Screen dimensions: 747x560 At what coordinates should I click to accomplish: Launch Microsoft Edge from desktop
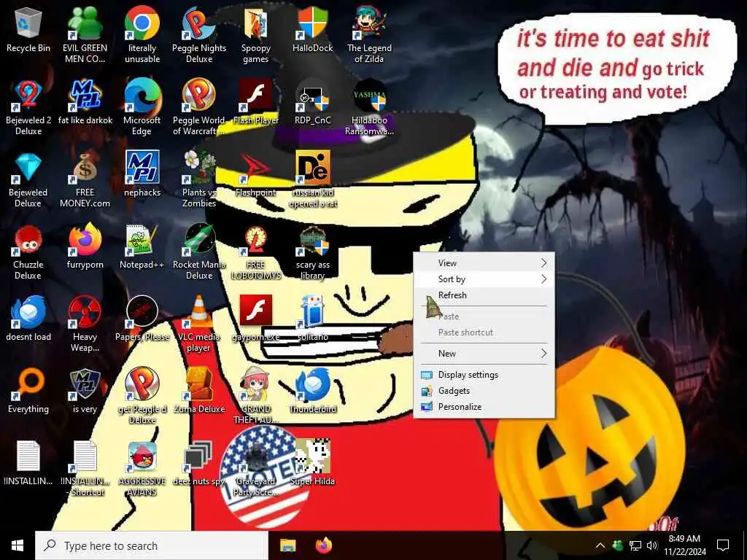[x=142, y=106]
